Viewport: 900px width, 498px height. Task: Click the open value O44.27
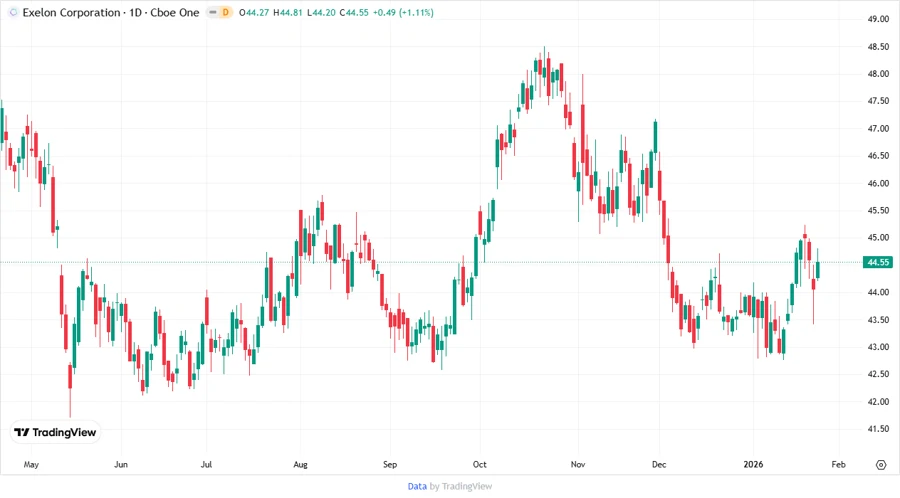click(x=254, y=13)
